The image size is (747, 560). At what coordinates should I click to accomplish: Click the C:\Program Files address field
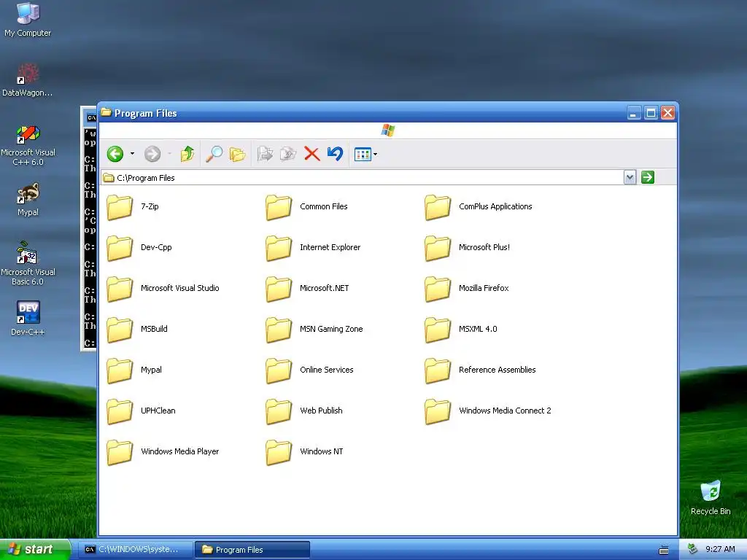point(362,178)
